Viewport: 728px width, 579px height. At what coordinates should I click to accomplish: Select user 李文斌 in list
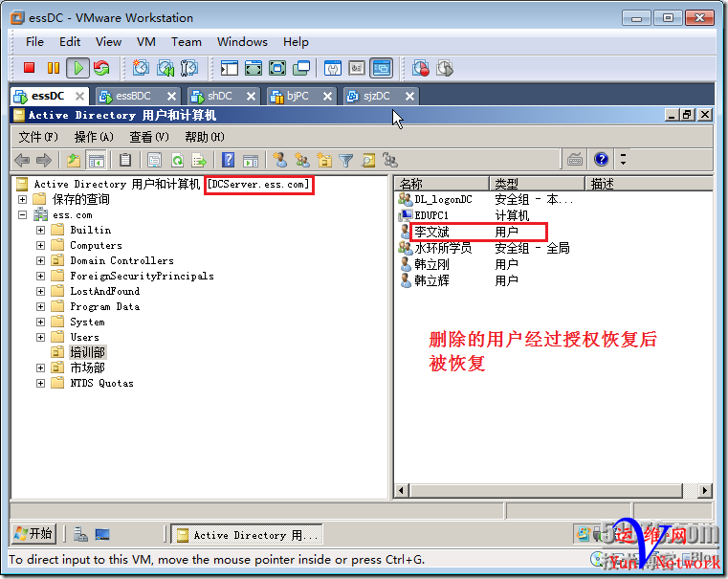click(x=431, y=232)
